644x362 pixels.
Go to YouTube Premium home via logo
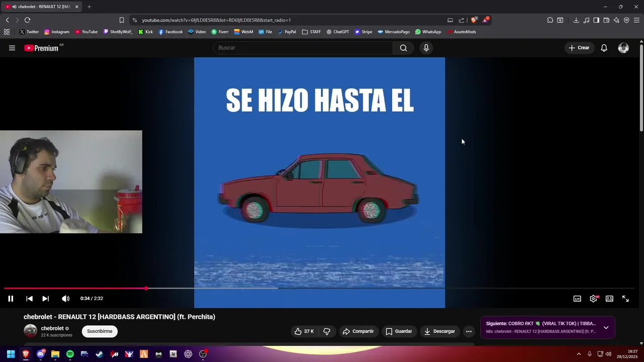(x=41, y=48)
